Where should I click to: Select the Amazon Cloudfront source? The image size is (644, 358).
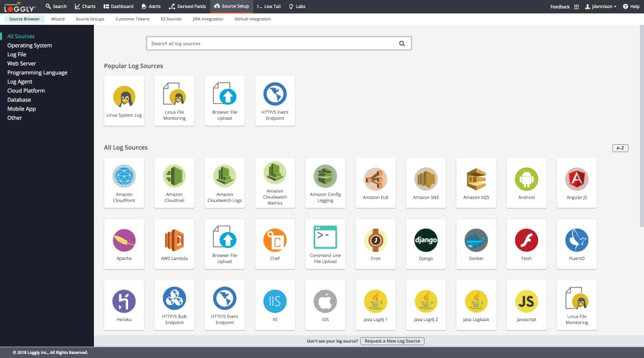pyautogui.click(x=124, y=183)
